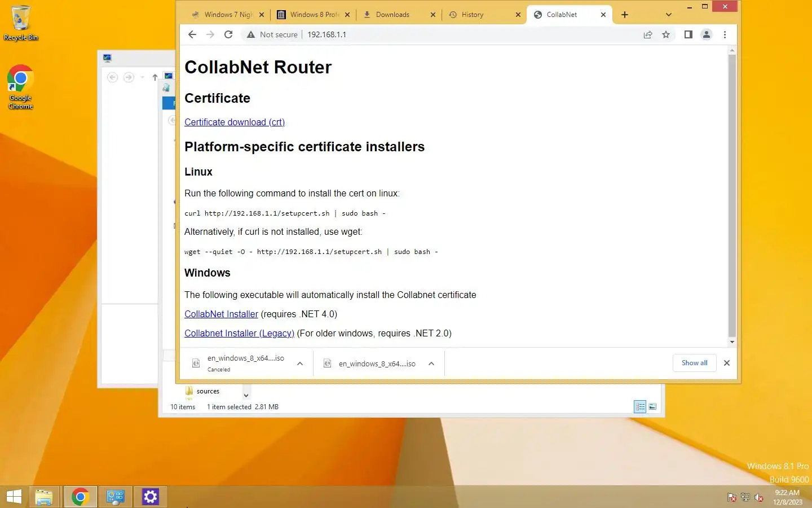Close the Windows 8 Professional tab
The image size is (812, 508).
tap(347, 15)
